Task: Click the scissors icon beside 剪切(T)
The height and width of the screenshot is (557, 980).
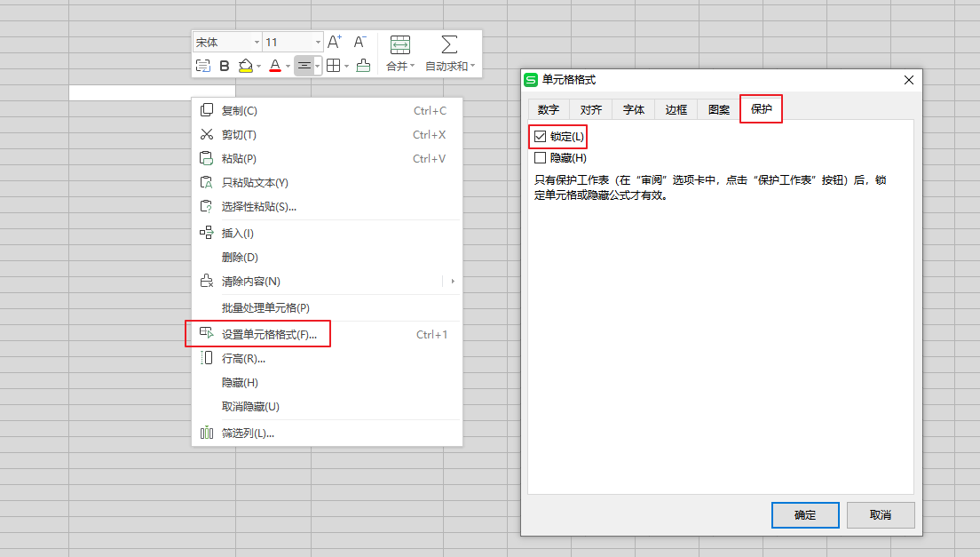Action: point(206,134)
